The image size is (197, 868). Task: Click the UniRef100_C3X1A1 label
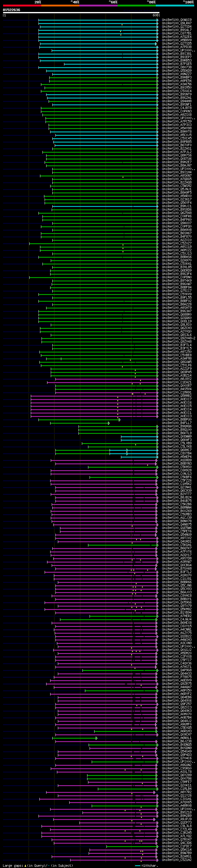pos(177,799)
